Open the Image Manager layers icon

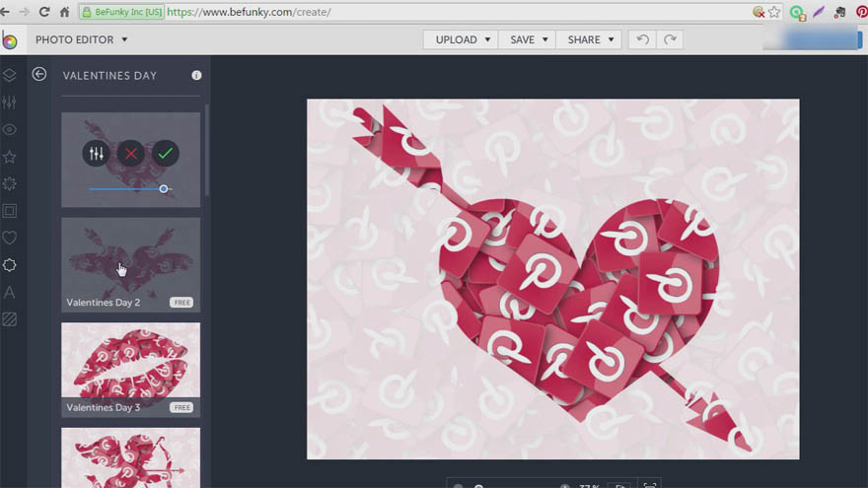click(x=10, y=75)
